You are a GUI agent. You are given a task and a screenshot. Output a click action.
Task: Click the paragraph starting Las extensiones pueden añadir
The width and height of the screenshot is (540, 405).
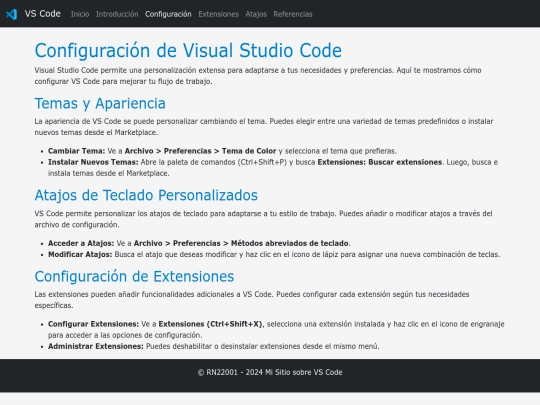pos(252,300)
